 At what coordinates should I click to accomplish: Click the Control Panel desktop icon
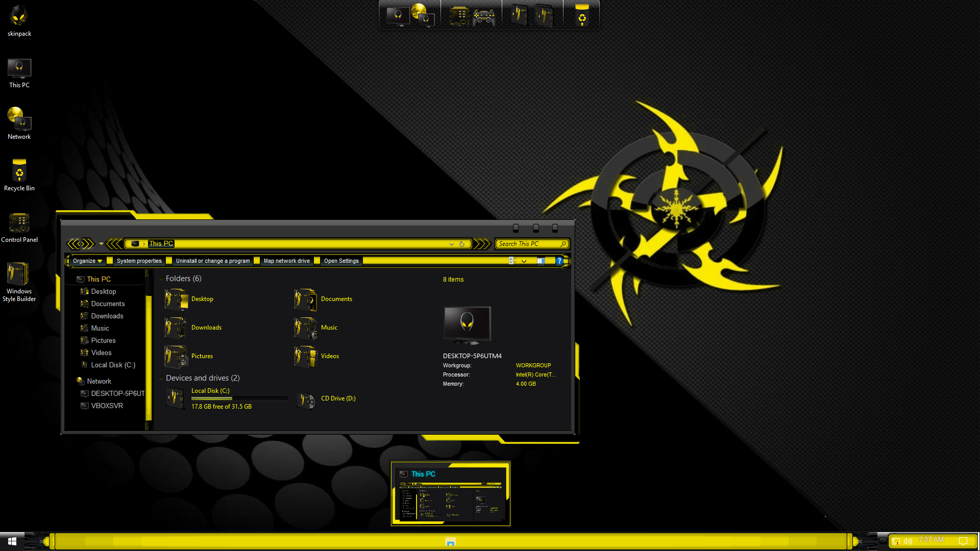point(19,223)
